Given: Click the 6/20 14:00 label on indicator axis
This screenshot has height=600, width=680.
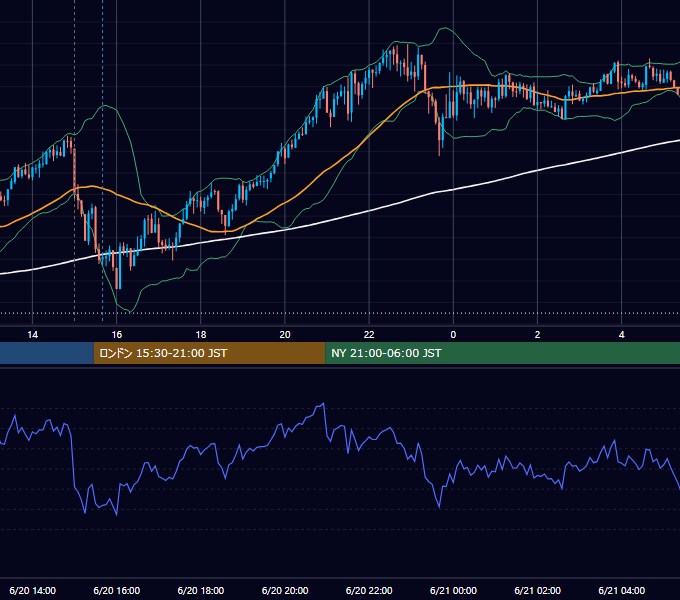Looking at the screenshot, I should pos(33,590).
